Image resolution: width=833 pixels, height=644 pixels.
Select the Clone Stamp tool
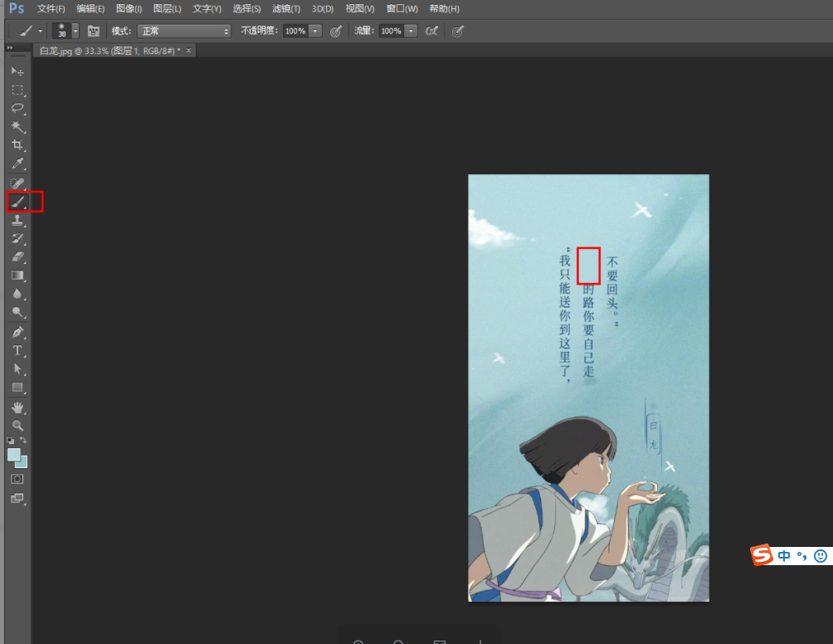tap(17, 221)
